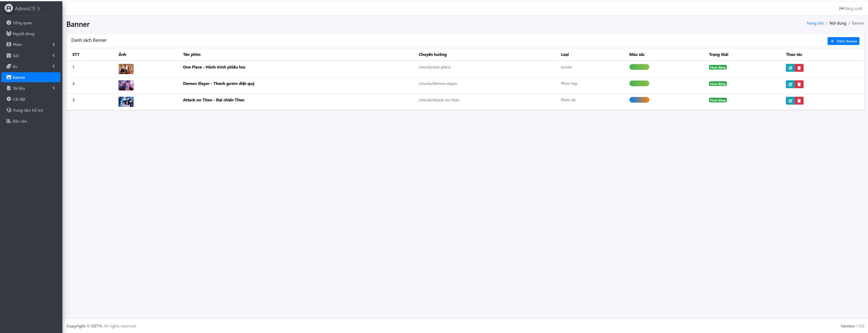Click edit icon for Demon Slayer banner
This screenshot has width=868, height=333.
(x=790, y=85)
